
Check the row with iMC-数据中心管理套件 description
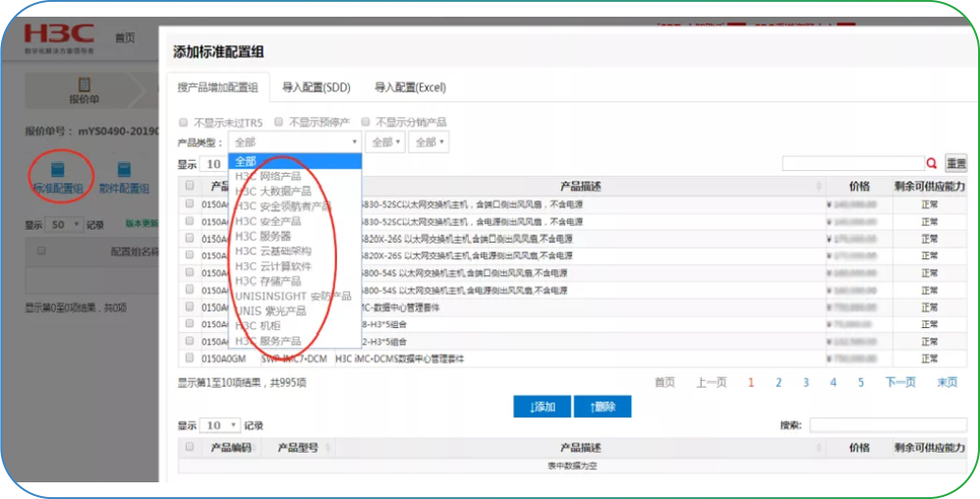click(x=190, y=306)
